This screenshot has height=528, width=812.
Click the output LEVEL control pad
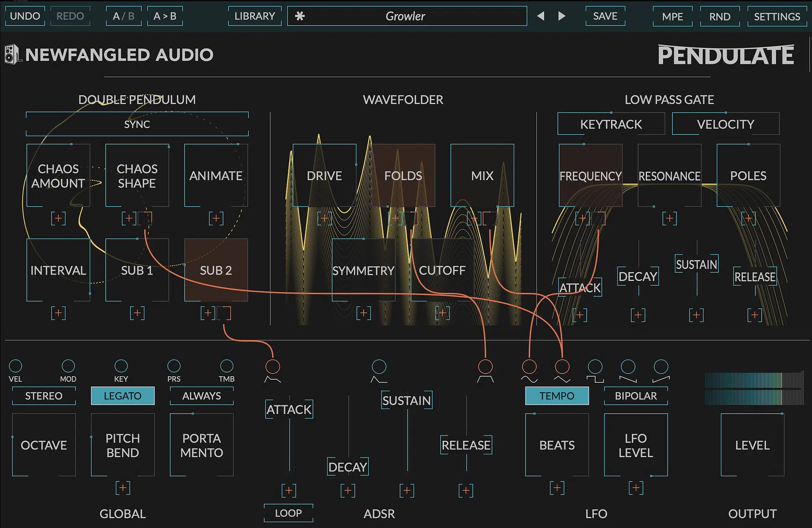(752, 445)
